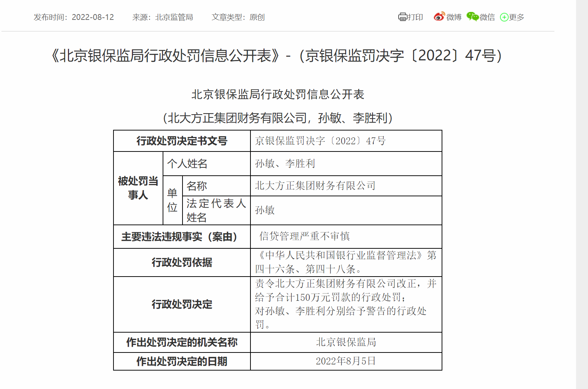Screen dimensions: 588x389
Task: Click the header cell 行政处罚决定书文号
Action: coord(182,141)
